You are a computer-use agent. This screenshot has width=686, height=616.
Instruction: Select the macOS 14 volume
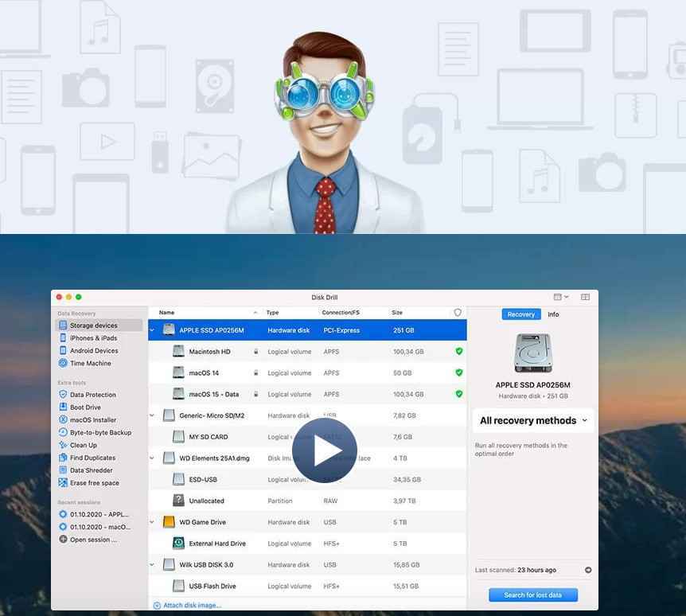(307, 372)
